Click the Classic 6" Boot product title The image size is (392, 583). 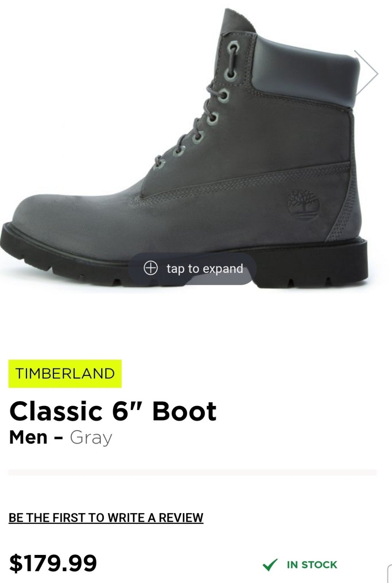tap(113, 411)
